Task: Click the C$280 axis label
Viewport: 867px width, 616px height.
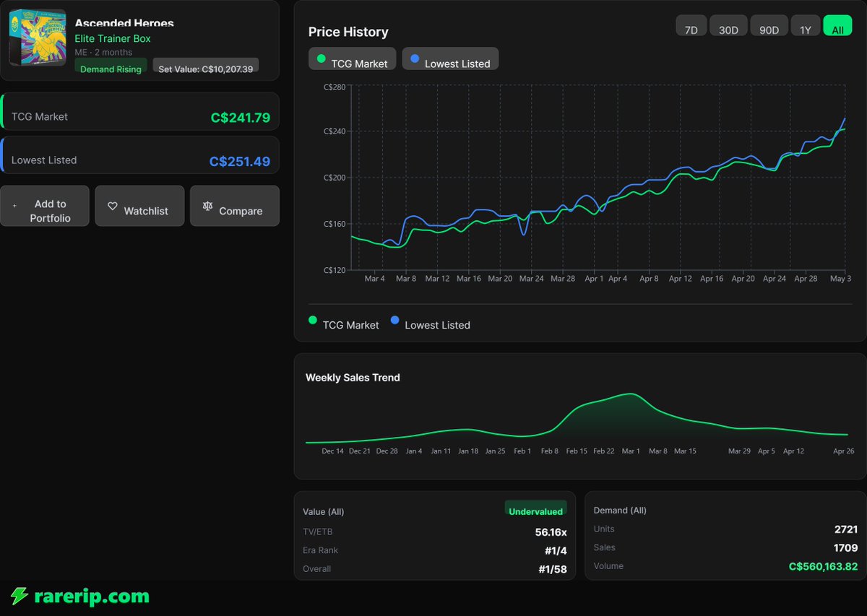Action: click(335, 86)
